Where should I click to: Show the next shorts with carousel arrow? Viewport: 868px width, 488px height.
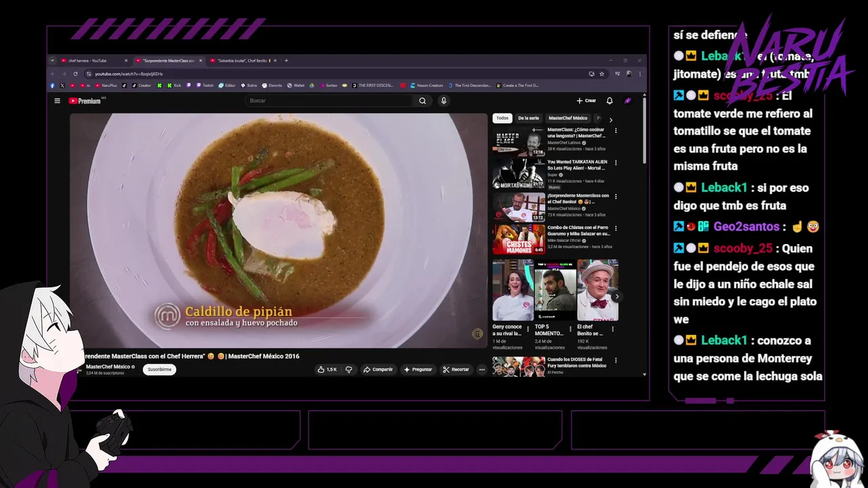pyautogui.click(x=616, y=296)
